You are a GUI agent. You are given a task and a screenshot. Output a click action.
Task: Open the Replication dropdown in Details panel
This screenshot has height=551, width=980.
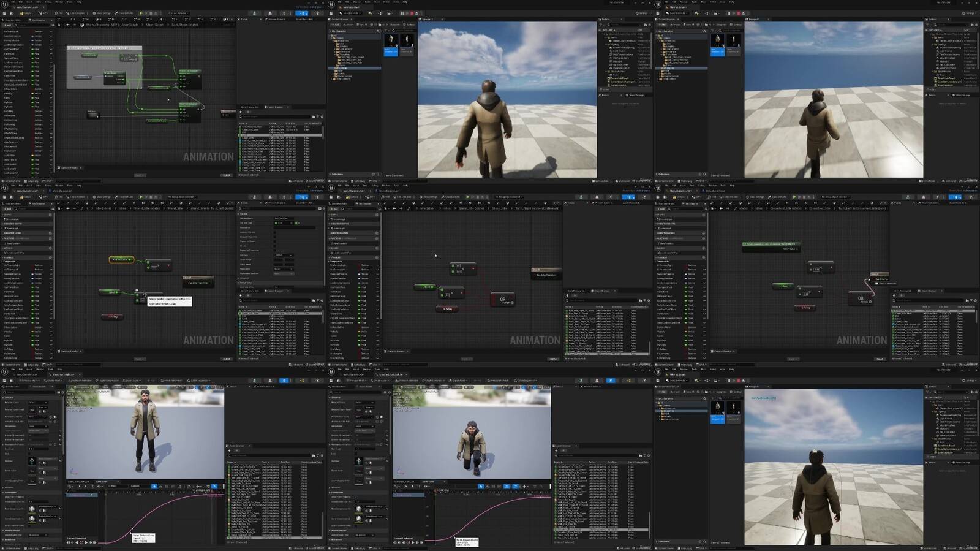284,269
